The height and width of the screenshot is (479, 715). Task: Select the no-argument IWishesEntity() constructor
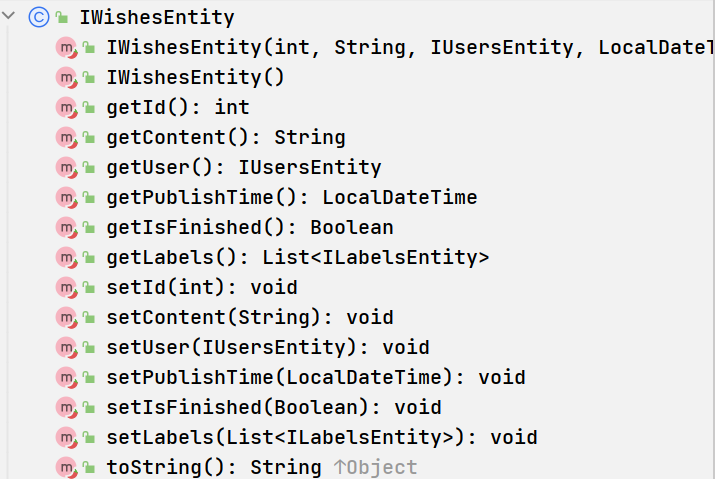coord(195,78)
